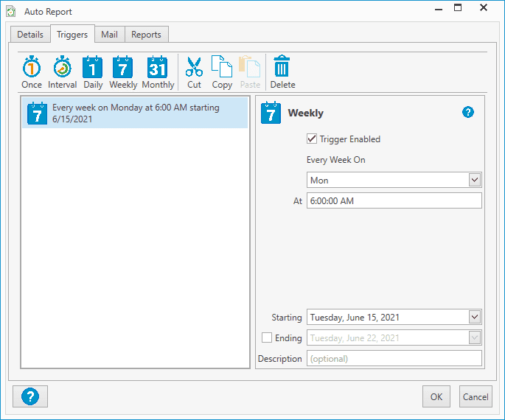Delete the selected trigger
This screenshot has width=505, height=420.
[x=282, y=72]
